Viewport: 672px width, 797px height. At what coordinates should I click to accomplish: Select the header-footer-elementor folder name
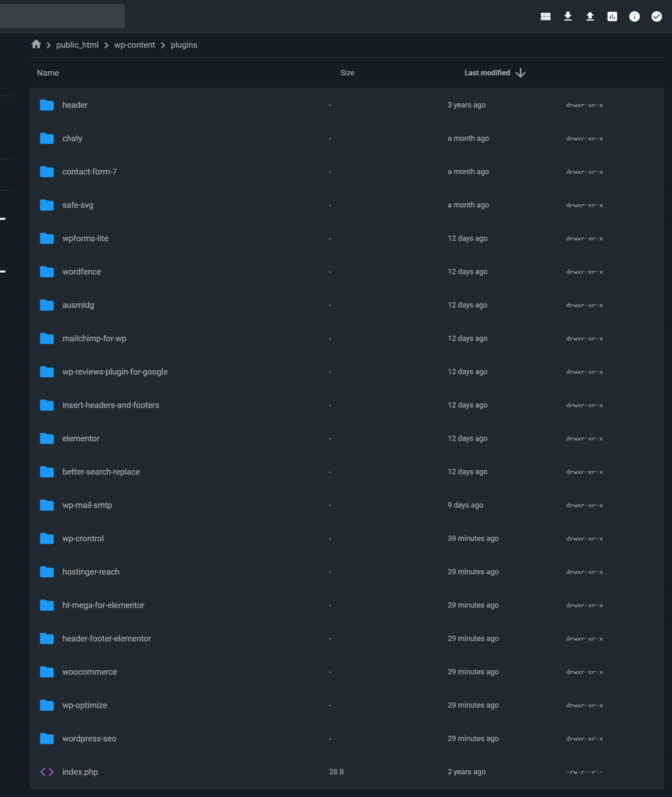pyautogui.click(x=107, y=639)
